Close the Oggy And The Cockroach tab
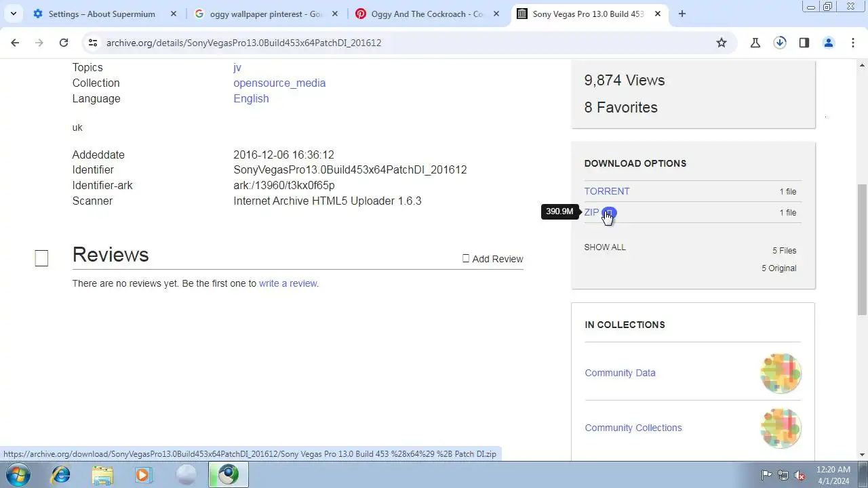Screen dimensions: 868x488 coord(496,14)
